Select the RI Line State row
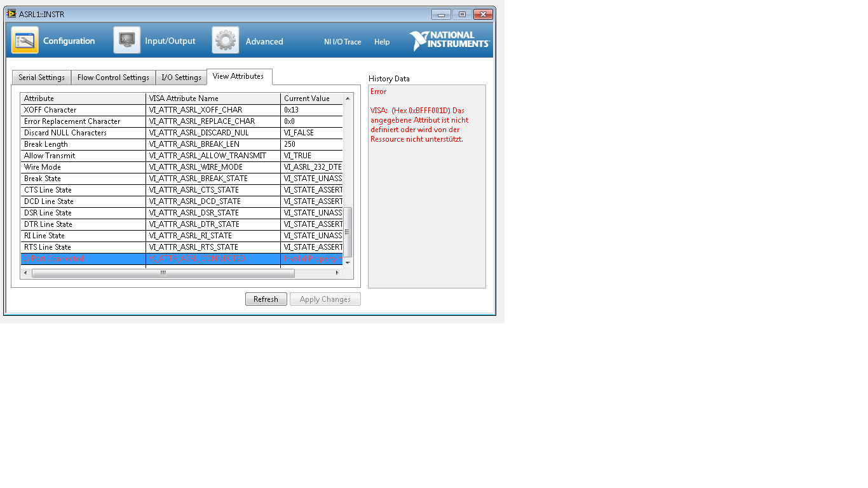The width and height of the screenshot is (868, 488). (x=182, y=236)
